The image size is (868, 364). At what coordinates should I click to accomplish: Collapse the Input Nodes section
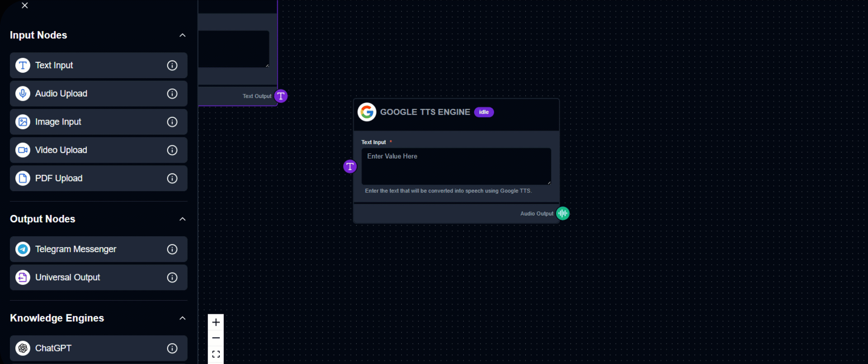point(183,35)
